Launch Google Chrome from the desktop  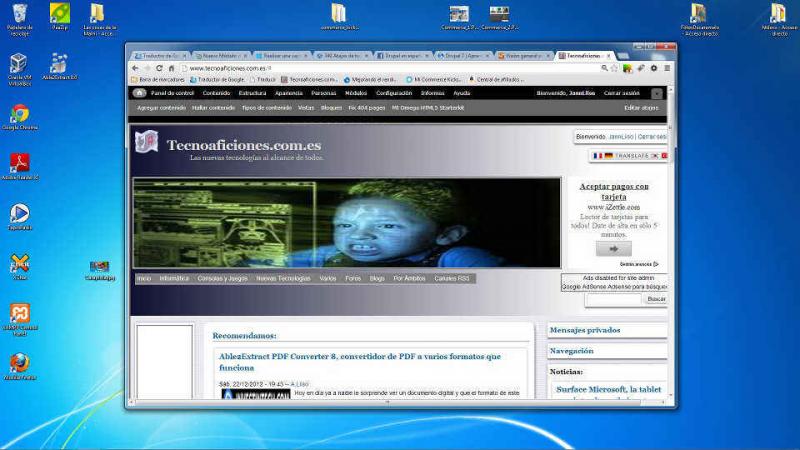[x=19, y=117]
